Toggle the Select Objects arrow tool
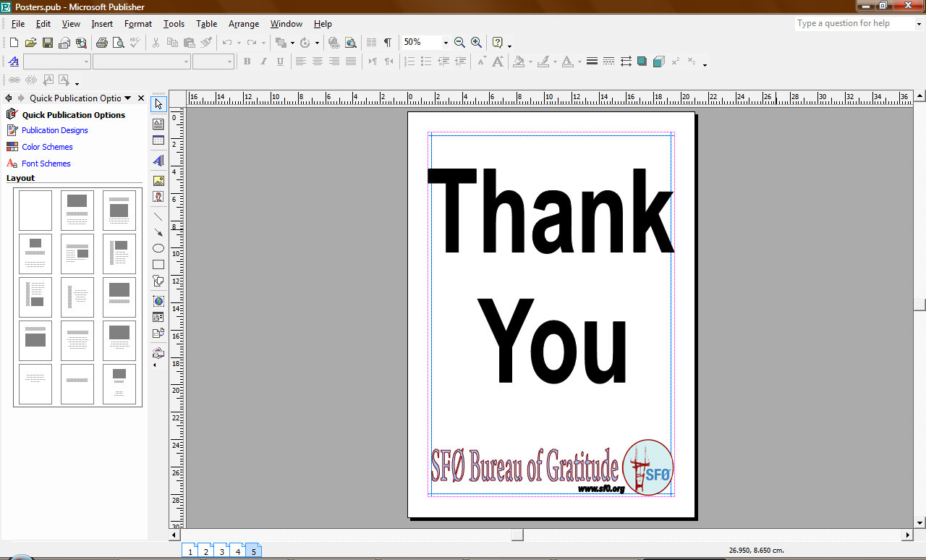 (x=158, y=104)
